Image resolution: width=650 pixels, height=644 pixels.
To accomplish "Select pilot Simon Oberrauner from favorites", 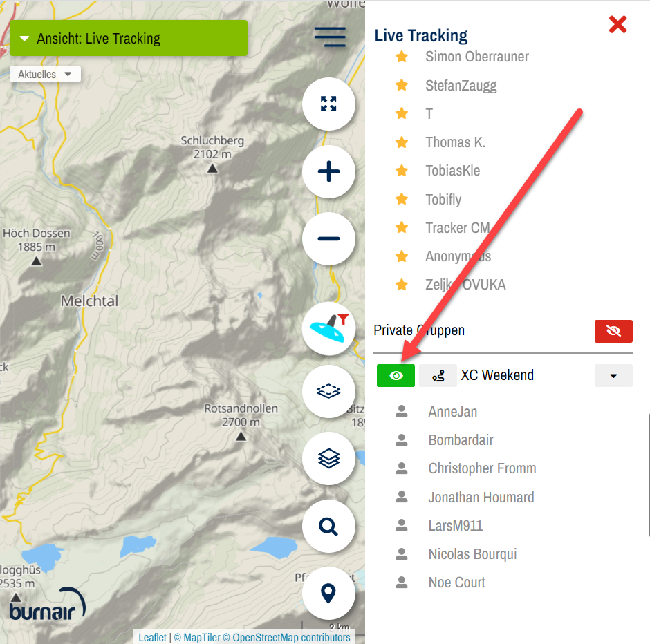I will click(476, 57).
